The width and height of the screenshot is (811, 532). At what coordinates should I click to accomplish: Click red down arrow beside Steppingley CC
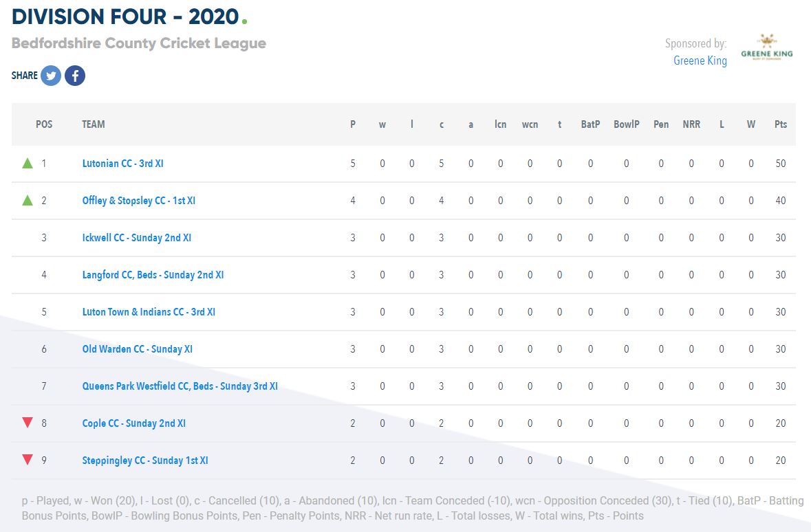pos(28,460)
